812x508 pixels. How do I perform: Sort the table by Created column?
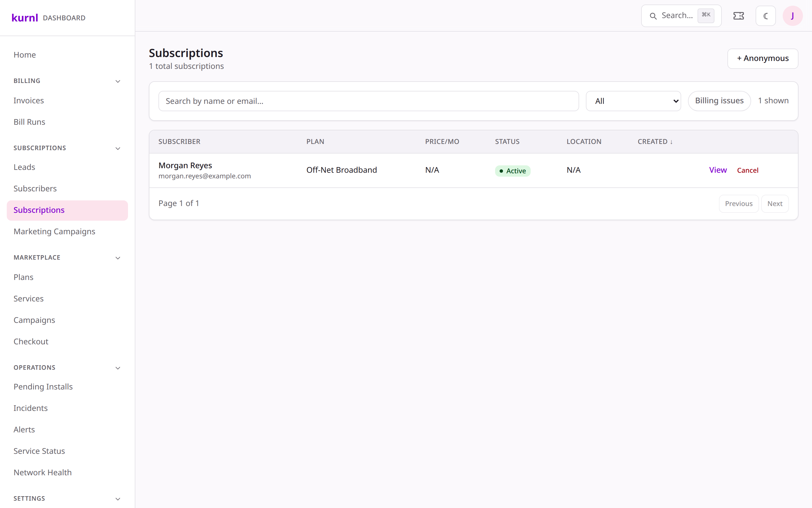pyautogui.click(x=655, y=141)
